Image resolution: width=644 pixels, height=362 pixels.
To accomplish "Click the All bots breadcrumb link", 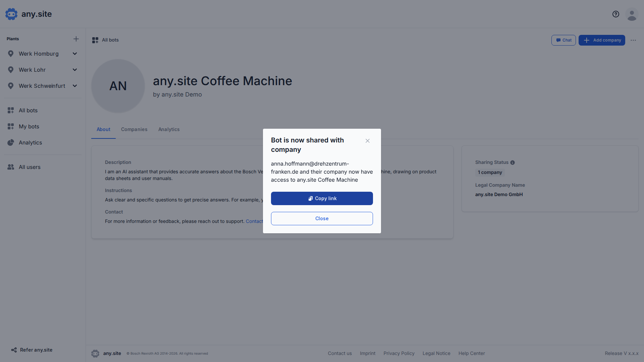I will [110, 40].
